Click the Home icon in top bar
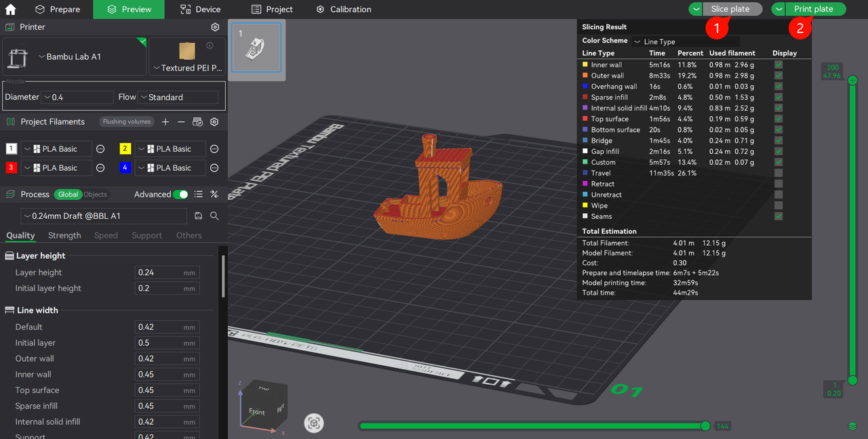868x439 pixels. 10,9
